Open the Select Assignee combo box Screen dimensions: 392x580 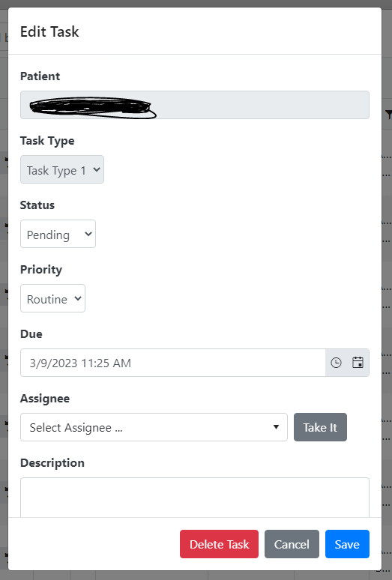pyautogui.click(x=154, y=427)
